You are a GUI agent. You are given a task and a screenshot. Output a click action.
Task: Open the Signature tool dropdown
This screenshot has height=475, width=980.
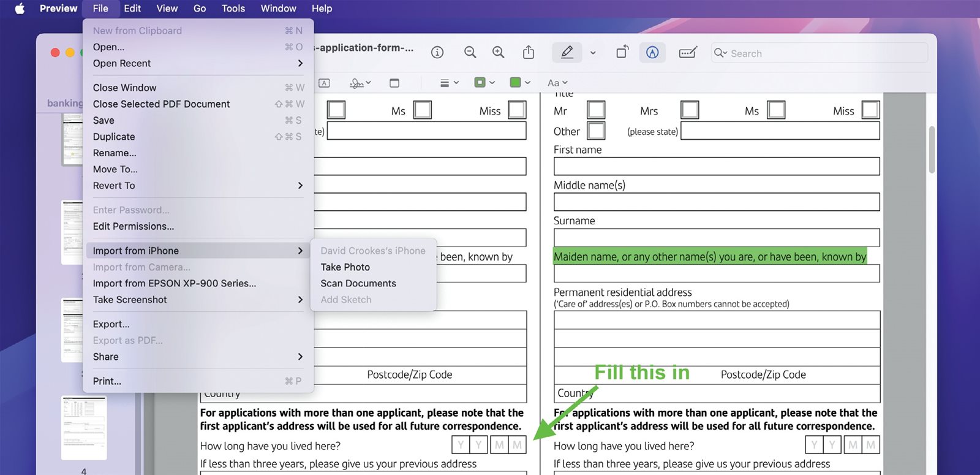click(x=360, y=83)
